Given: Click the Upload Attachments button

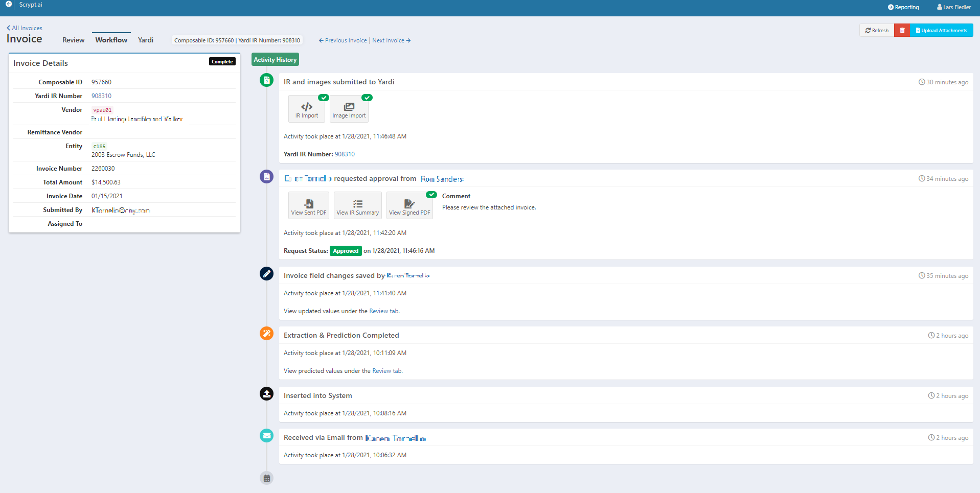Looking at the screenshot, I should (x=941, y=30).
